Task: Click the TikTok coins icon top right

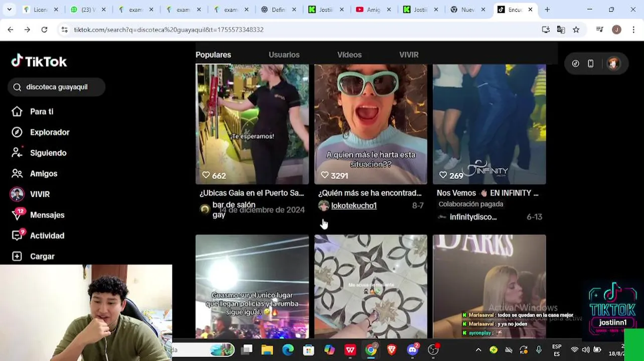Action: point(575,64)
